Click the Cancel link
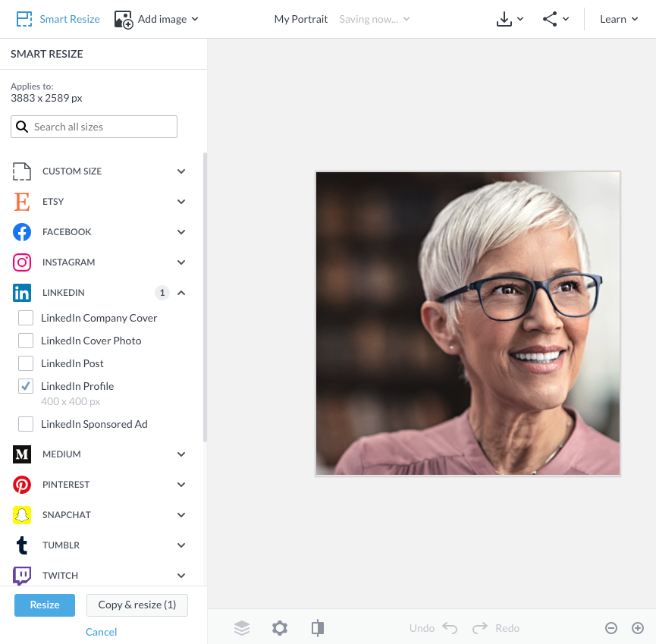The width and height of the screenshot is (656, 644). (102, 632)
